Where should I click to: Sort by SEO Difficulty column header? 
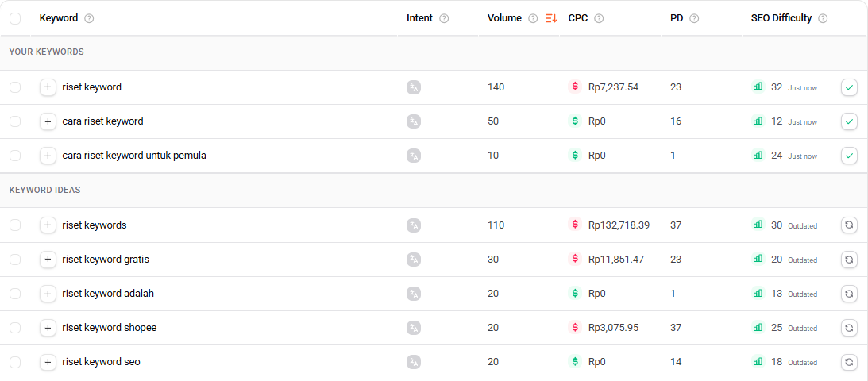pyautogui.click(x=781, y=18)
